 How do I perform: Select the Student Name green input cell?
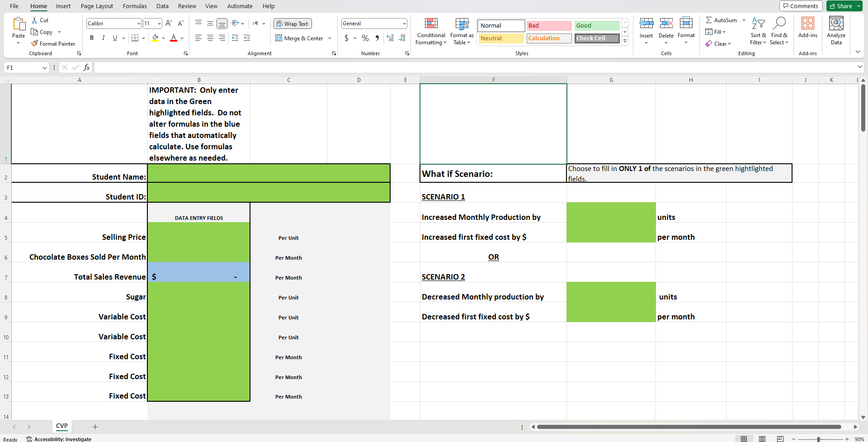tap(269, 173)
